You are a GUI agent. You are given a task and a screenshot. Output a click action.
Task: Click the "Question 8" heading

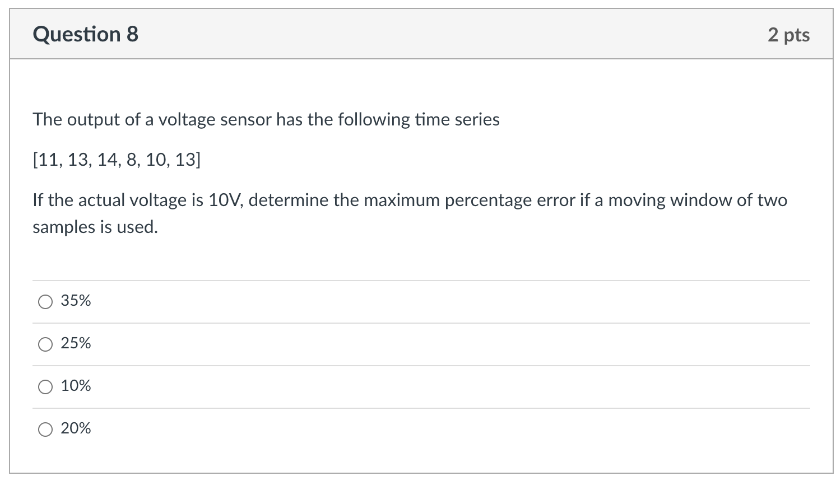[x=85, y=34]
